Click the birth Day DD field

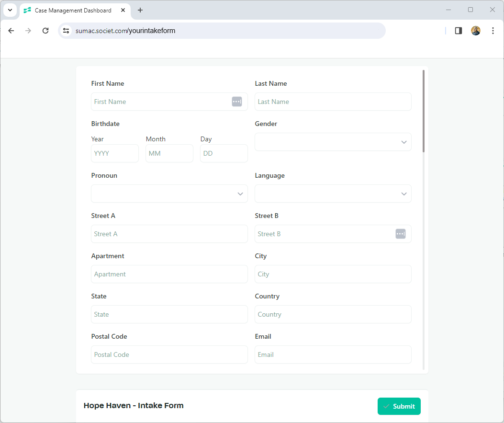(x=224, y=153)
